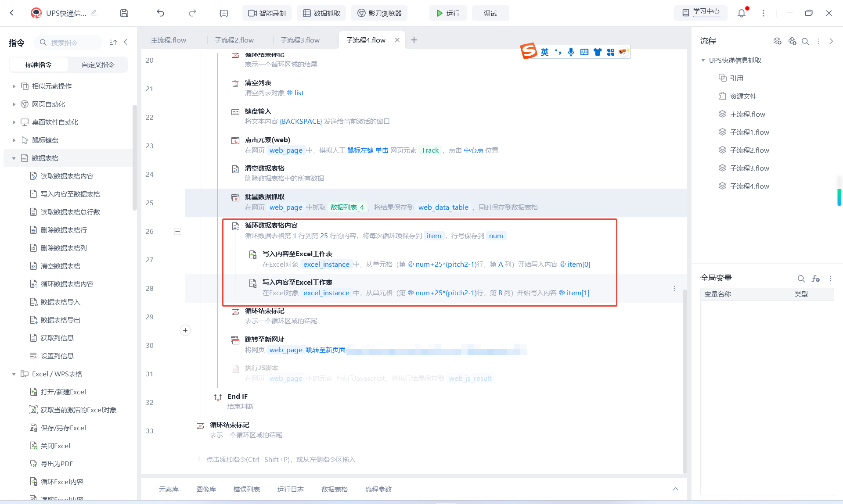Expand 网页自动化 category

(x=14, y=104)
